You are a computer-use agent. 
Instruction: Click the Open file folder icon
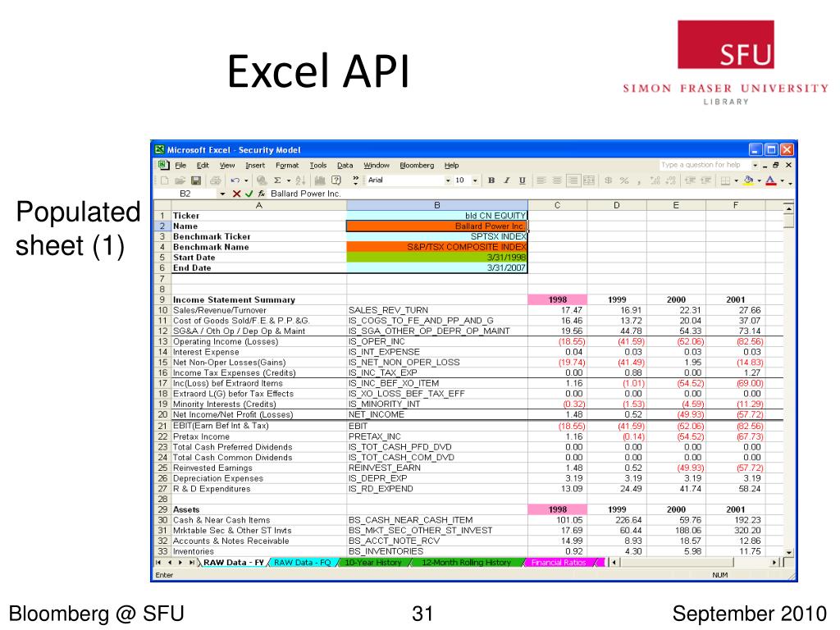180,180
